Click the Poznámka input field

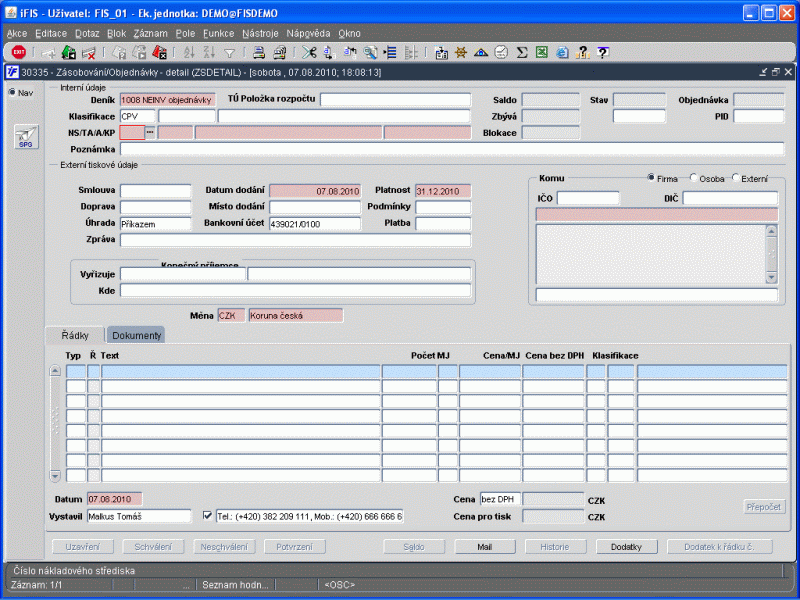tap(451, 148)
